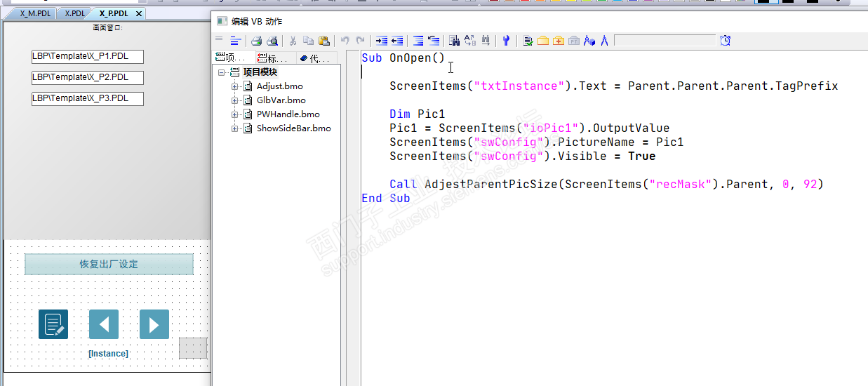Image resolution: width=868 pixels, height=386 pixels.
Task: Click the comment block icon
Action: (418, 41)
